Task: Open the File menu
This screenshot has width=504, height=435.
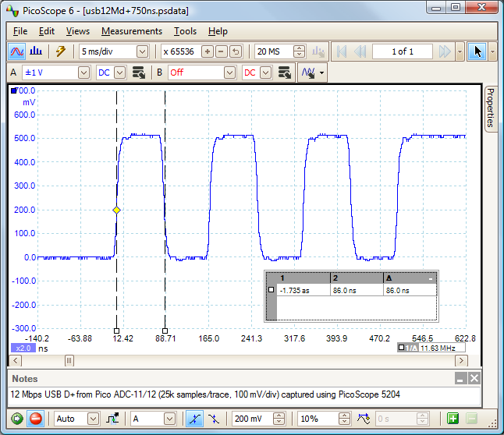Action: point(20,31)
